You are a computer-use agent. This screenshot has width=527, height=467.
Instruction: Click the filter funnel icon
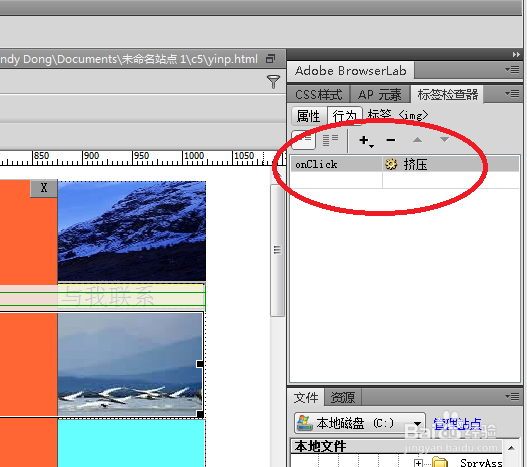tap(273, 82)
